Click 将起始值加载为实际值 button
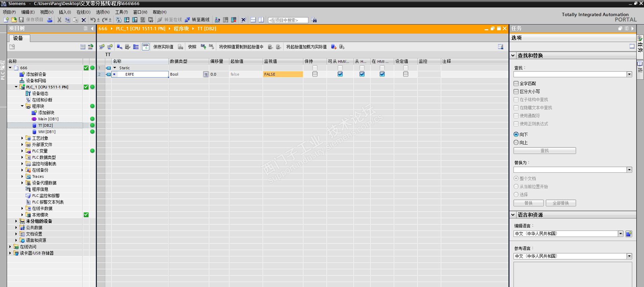The image size is (644, 287). pos(306,47)
